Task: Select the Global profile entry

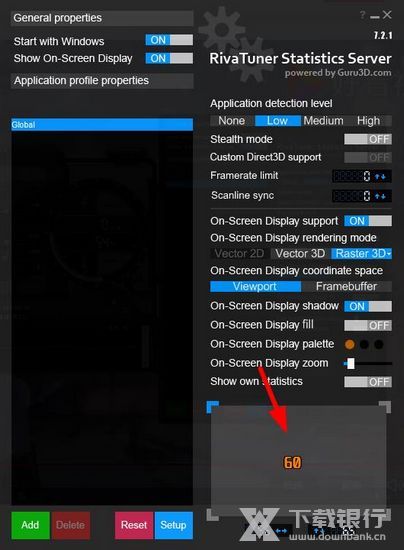Action: (102, 125)
